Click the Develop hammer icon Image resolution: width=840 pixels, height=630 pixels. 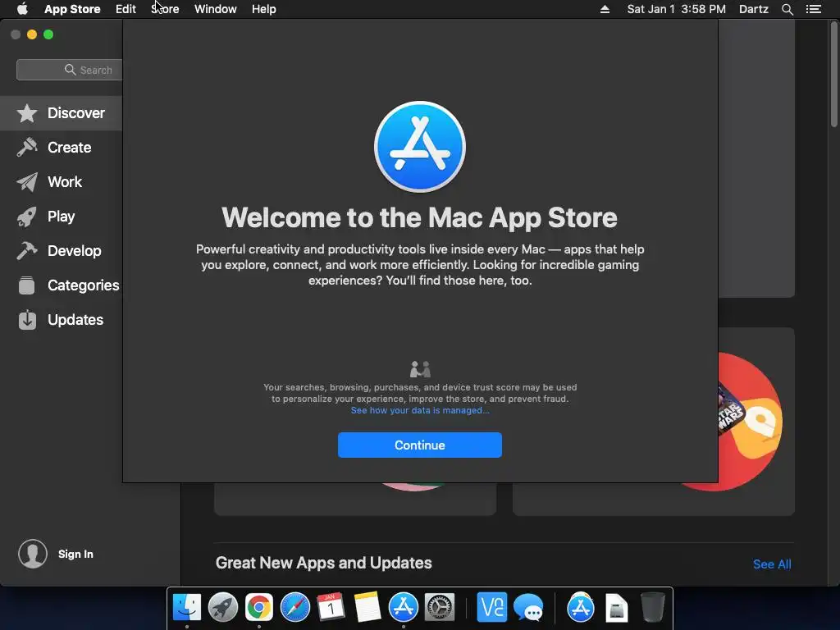pos(27,251)
